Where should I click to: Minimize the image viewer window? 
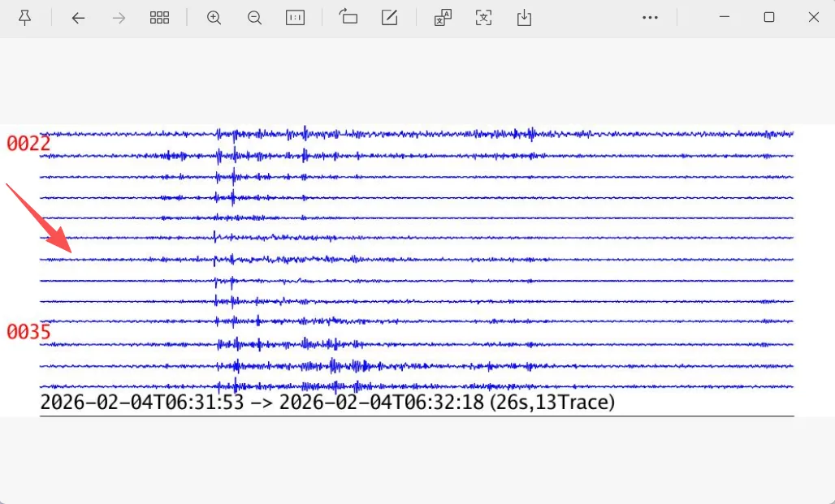click(x=725, y=17)
